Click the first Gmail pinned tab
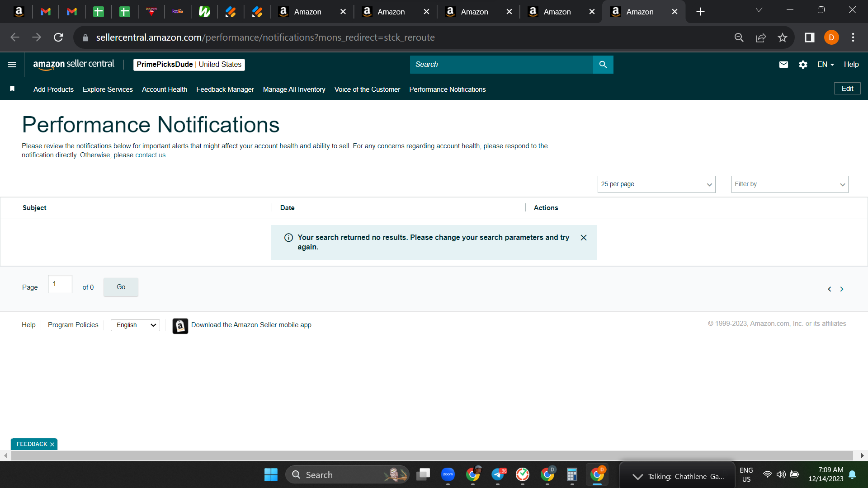 [45, 12]
